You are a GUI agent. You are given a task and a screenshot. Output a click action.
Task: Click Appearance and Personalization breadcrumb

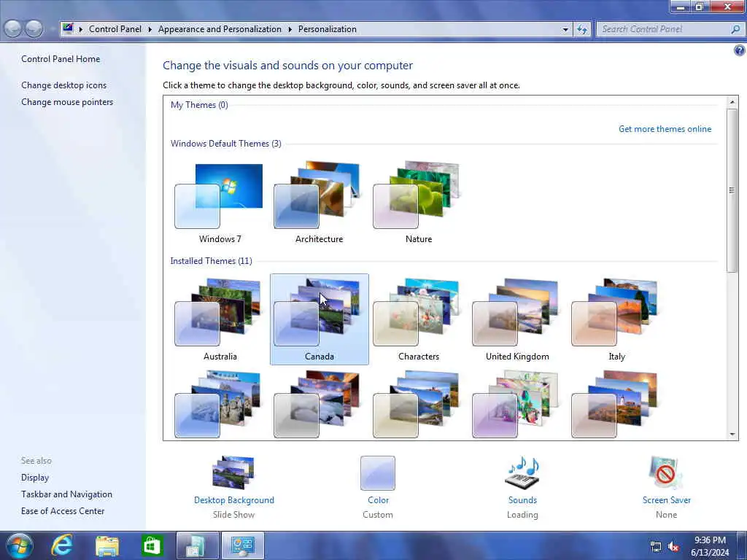(x=220, y=29)
